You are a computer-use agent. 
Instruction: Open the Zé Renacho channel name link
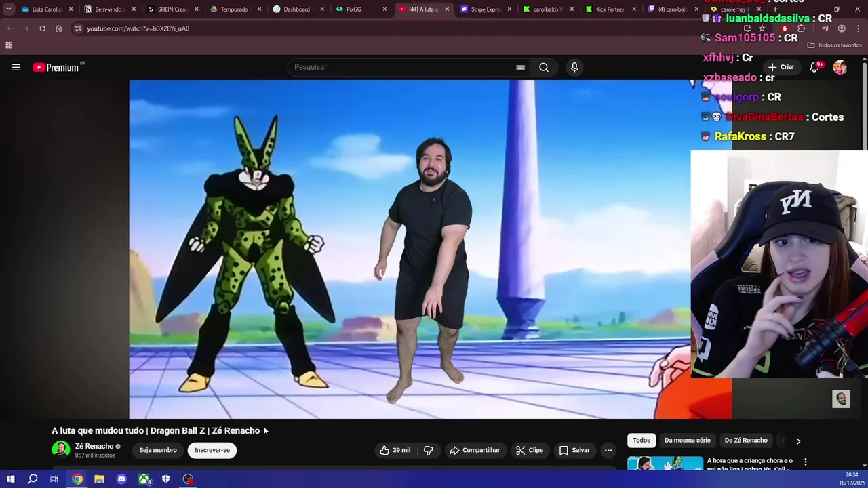click(x=94, y=446)
